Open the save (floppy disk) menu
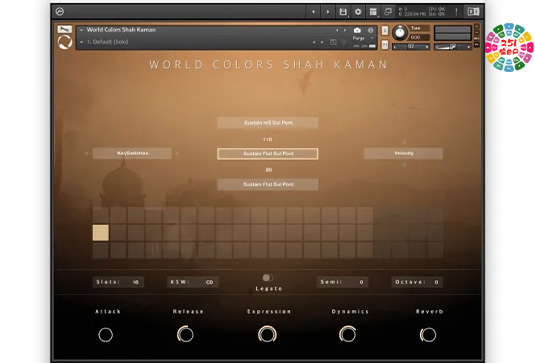The image size is (535, 363). click(343, 12)
